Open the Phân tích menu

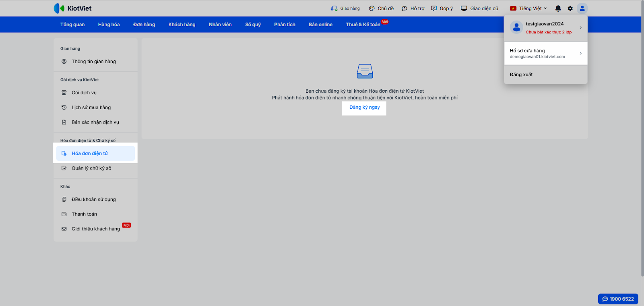285,25
